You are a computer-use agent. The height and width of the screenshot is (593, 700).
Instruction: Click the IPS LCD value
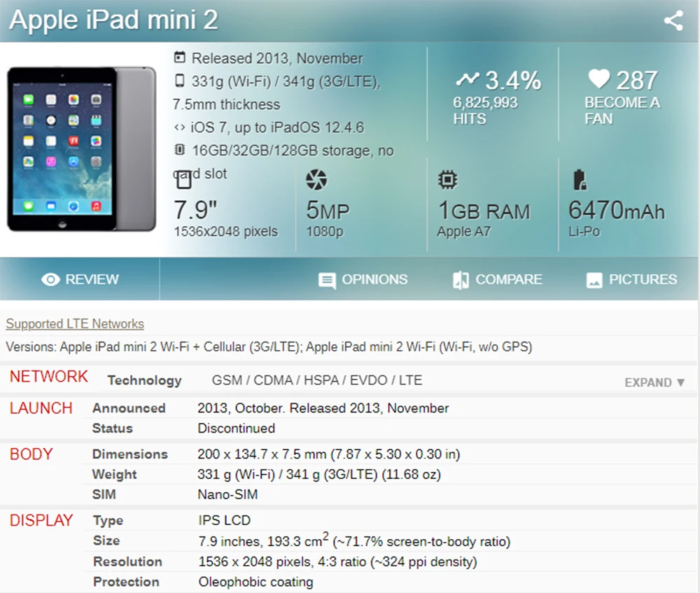pos(224,520)
